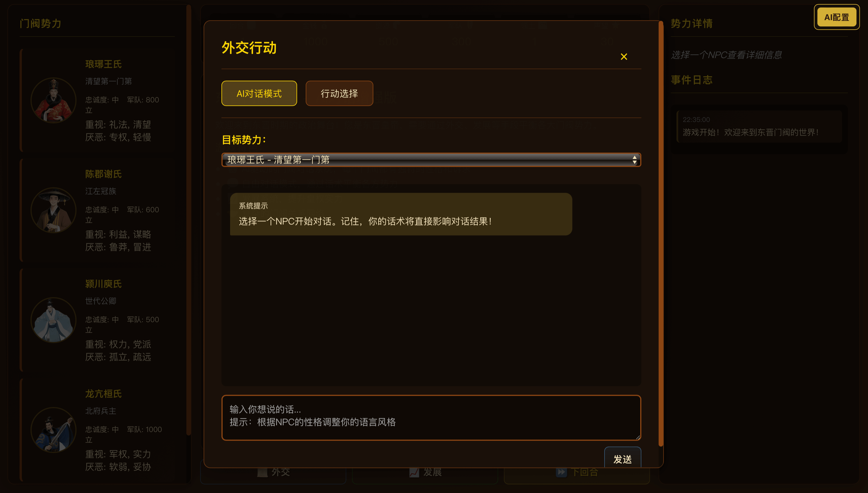868x493 pixels.
Task: Click the 发送 button
Action: click(622, 459)
